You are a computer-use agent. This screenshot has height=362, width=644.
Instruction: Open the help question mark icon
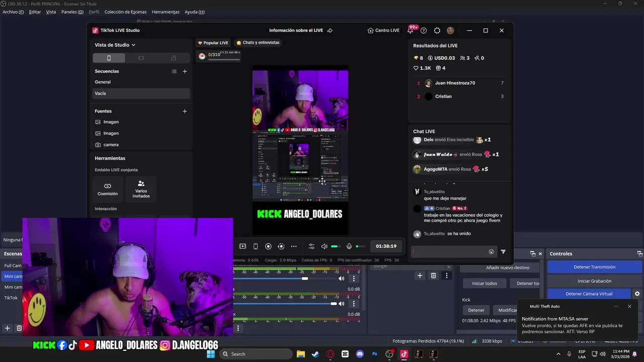click(424, 31)
